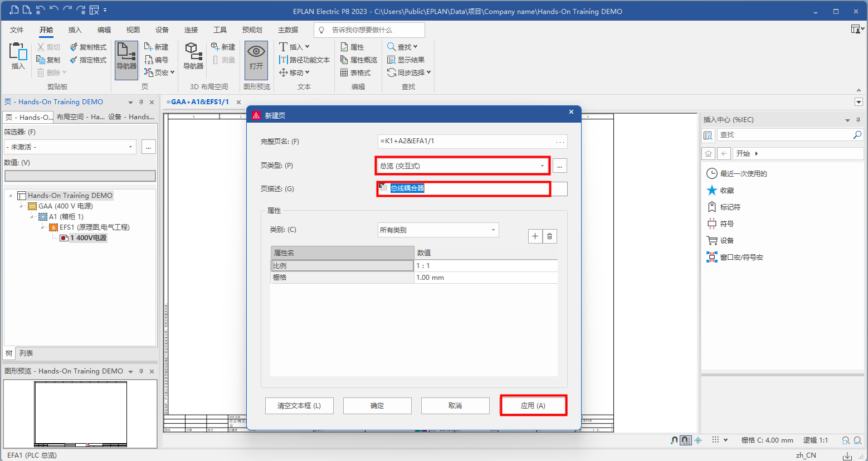Viewport: 868px width, 461px height.
Task: Open the 视图 ribbon tab
Action: click(133, 30)
